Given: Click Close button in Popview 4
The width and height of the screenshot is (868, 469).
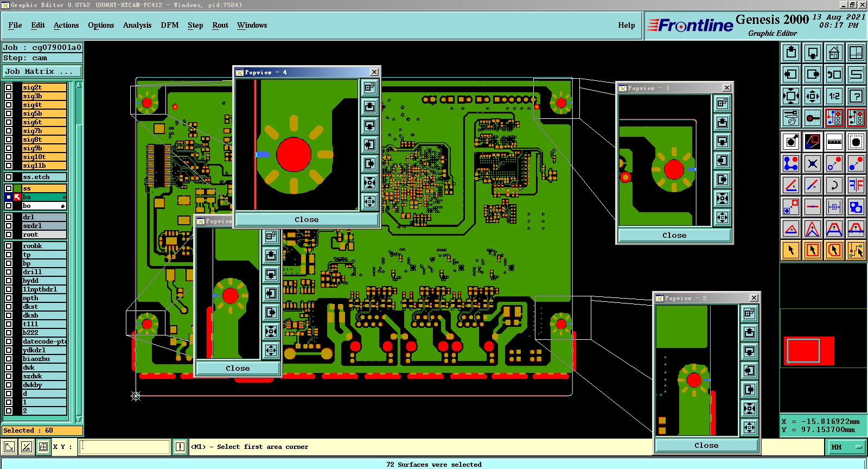Looking at the screenshot, I should pyautogui.click(x=307, y=220).
